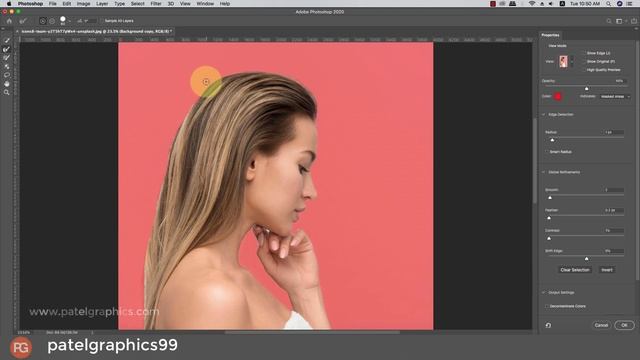Click the search icon in Photoshop top right
The height and width of the screenshot is (360, 640).
pos(609,21)
